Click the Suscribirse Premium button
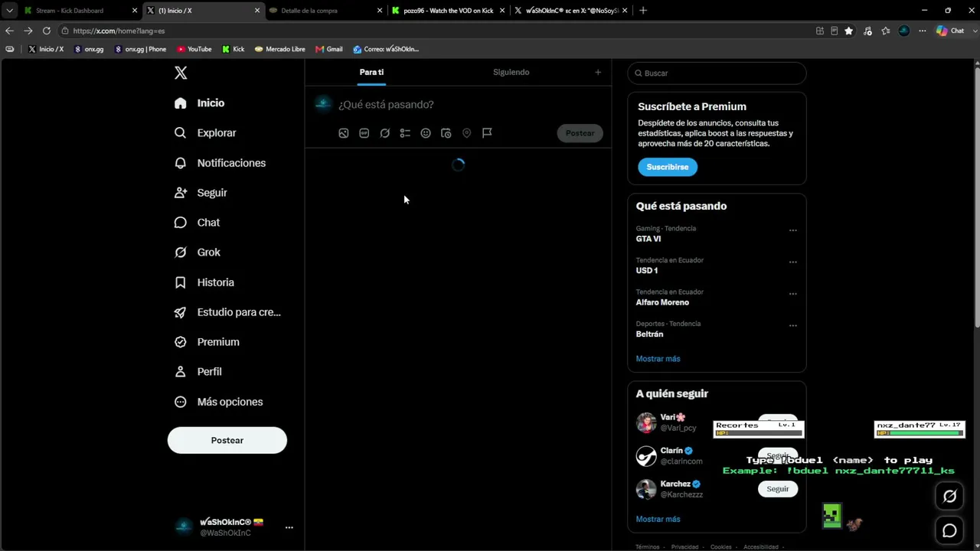The width and height of the screenshot is (980, 551). tap(668, 167)
